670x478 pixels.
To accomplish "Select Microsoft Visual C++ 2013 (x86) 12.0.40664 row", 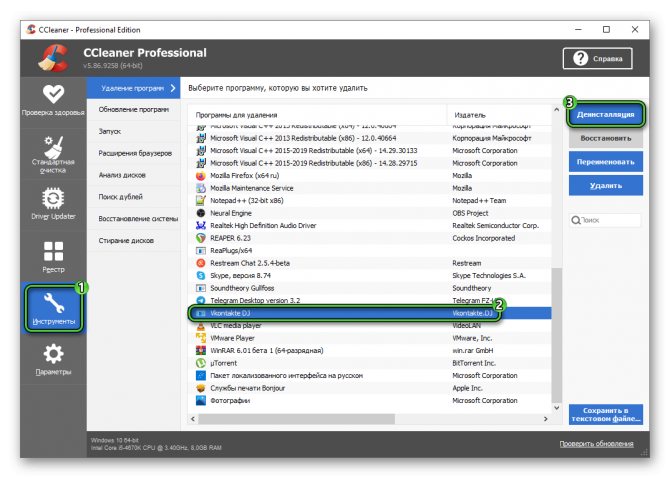I will 370,138.
